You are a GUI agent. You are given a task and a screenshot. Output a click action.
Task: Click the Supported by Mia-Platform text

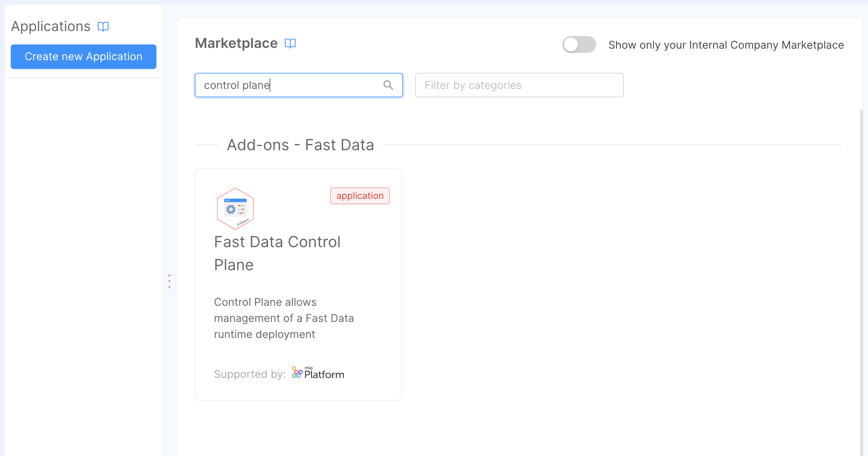point(250,374)
